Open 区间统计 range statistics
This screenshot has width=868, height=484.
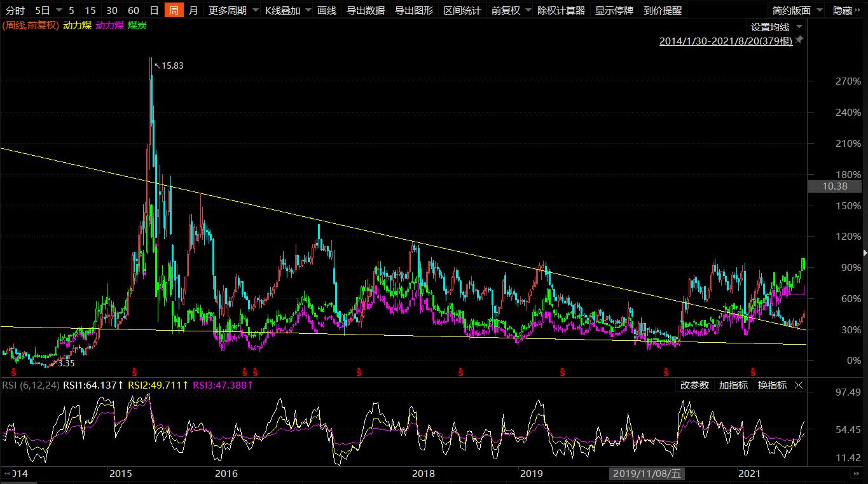point(462,10)
